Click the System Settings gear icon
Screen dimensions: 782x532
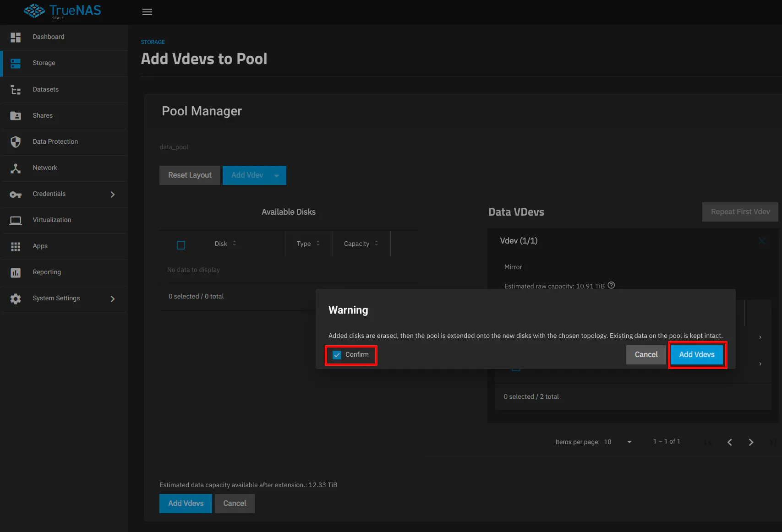click(16, 299)
